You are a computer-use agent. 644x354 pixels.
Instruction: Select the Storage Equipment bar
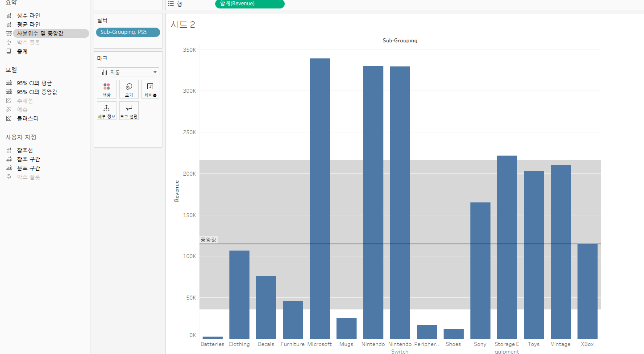[x=507, y=247]
